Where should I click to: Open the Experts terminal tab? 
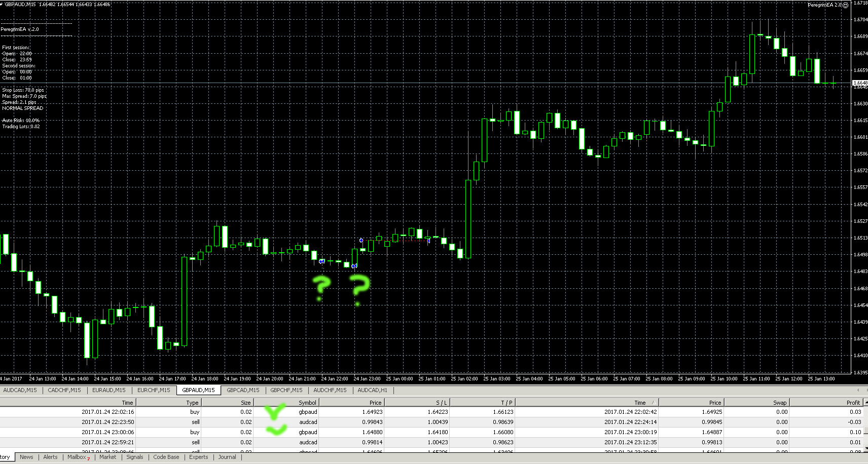(x=199, y=457)
